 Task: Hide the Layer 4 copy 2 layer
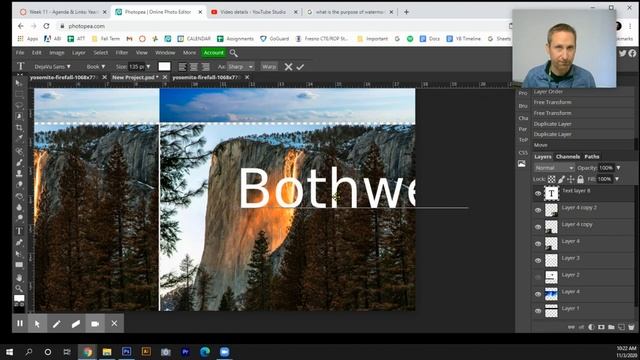[538, 210]
